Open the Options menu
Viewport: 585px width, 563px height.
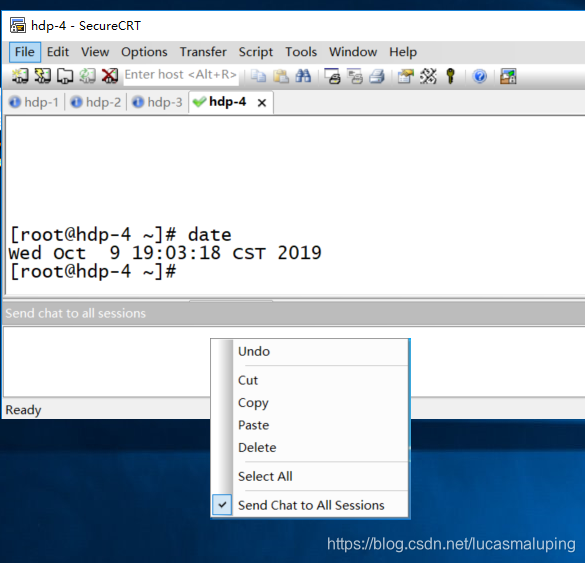coord(144,52)
